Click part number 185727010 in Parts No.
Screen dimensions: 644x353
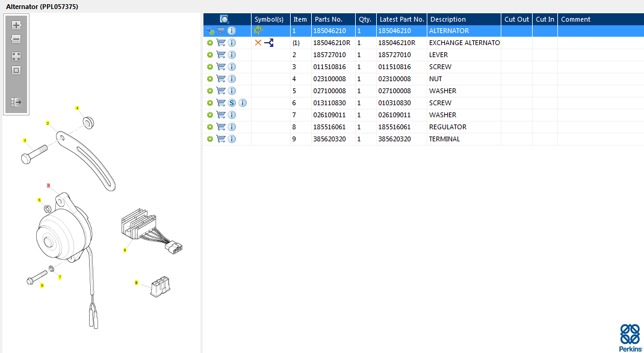329,55
